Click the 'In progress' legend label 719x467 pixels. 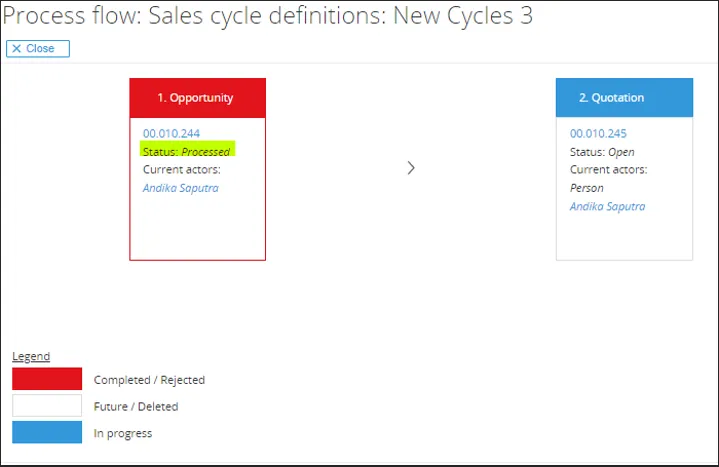click(123, 433)
